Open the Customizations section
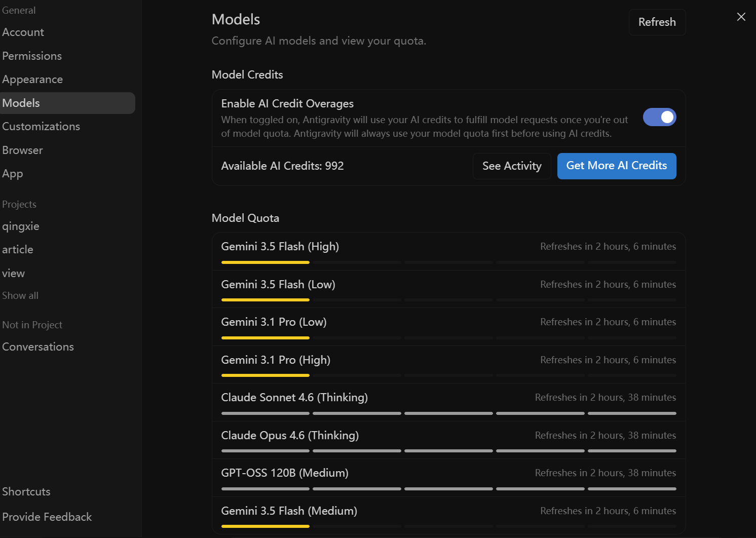The height and width of the screenshot is (538, 756). 41,126
